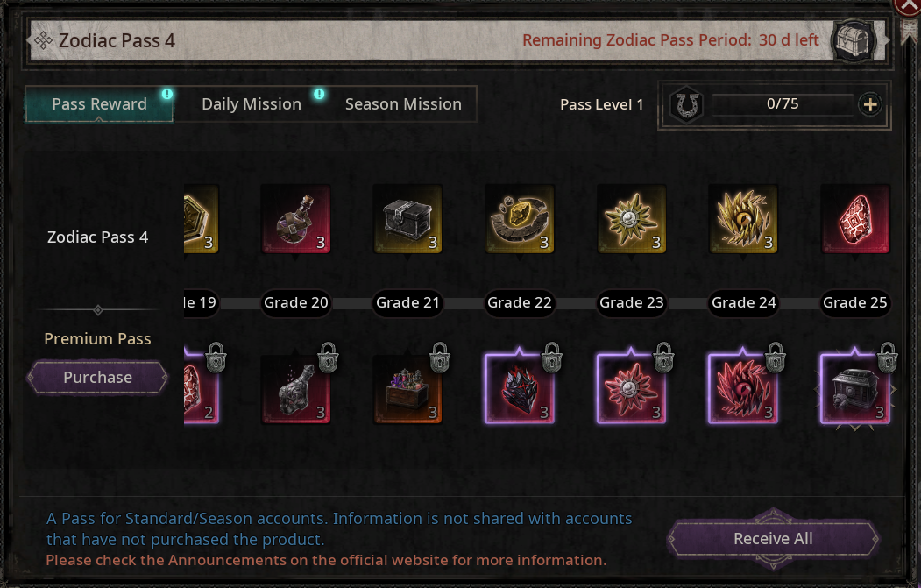The height and width of the screenshot is (588, 921).
Task: Select the premium Grade 23 red star emblem
Action: [x=632, y=388]
